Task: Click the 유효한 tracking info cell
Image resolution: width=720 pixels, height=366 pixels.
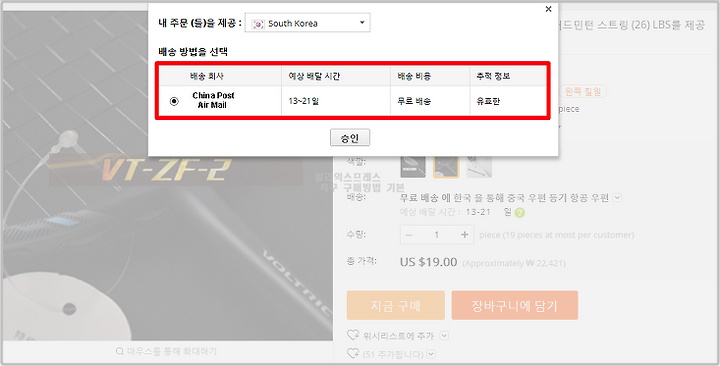Action: (508, 101)
